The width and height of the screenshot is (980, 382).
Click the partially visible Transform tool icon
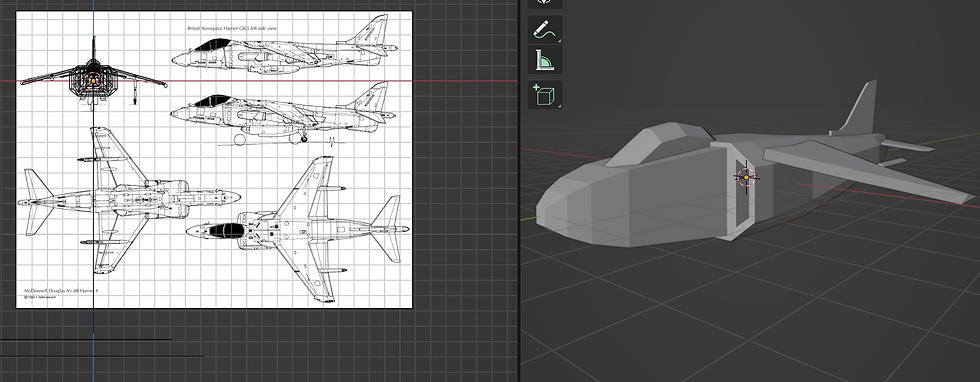(x=544, y=3)
